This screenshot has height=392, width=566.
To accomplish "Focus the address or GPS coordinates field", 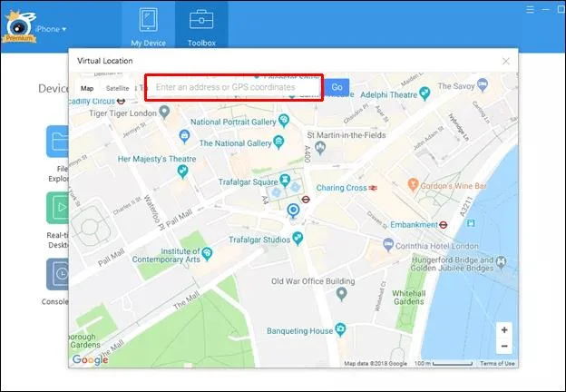I will [234, 87].
